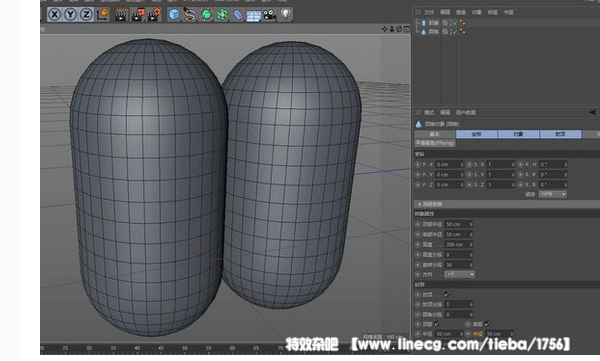Open the Object Manager objects menu

tap(477, 12)
